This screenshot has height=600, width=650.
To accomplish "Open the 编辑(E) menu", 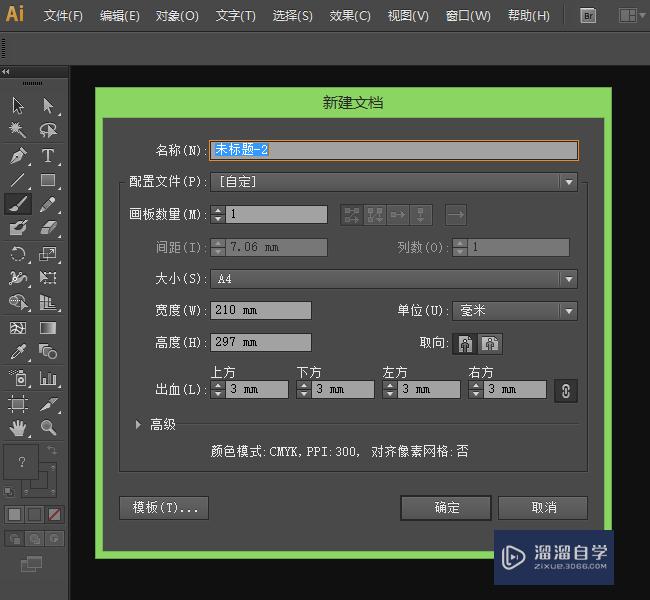I will tap(119, 16).
